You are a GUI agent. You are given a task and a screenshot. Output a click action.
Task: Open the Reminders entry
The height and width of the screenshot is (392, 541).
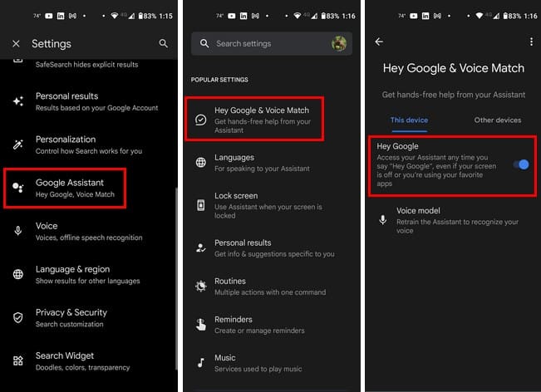tap(272, 325)
